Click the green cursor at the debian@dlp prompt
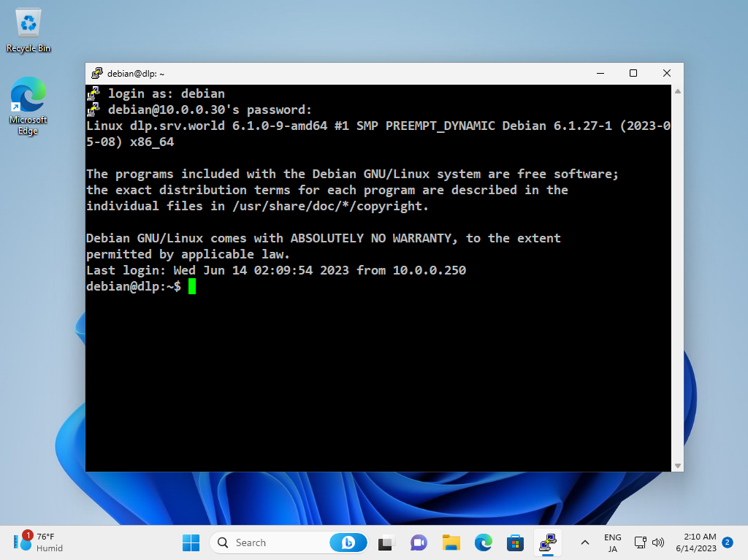The image size is (748, 560). 192,286
